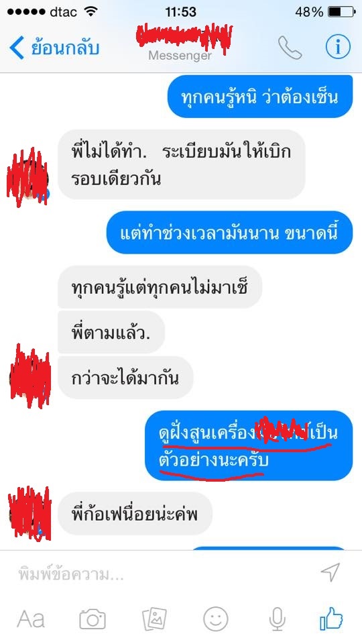Tap the Aa text keyboard icon
Viewport: 362px width, 644px height.
tap(31, 619)
